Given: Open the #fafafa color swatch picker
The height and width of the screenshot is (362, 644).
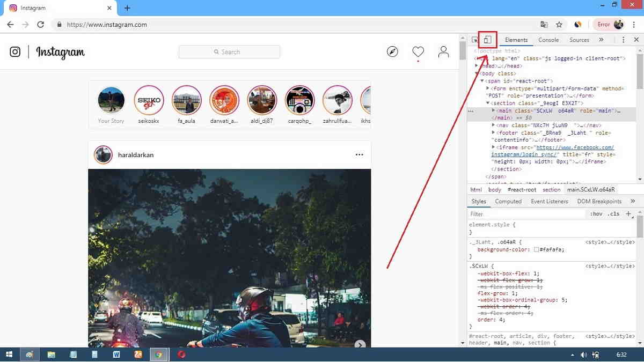Looking at the screenshot, I should pyautogui.click(x=536, y=250).
